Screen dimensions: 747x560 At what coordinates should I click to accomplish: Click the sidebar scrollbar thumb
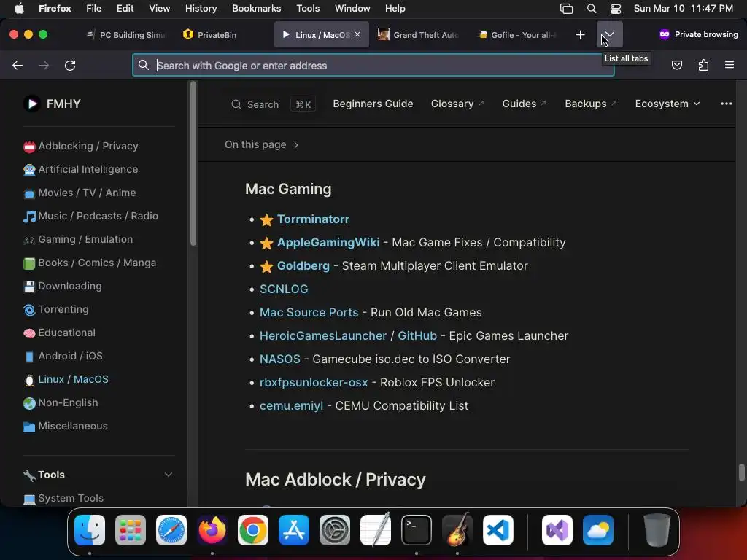193,163
